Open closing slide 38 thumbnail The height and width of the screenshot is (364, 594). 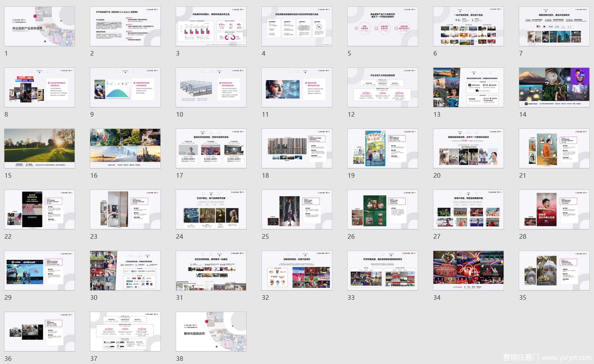[211, 332]
